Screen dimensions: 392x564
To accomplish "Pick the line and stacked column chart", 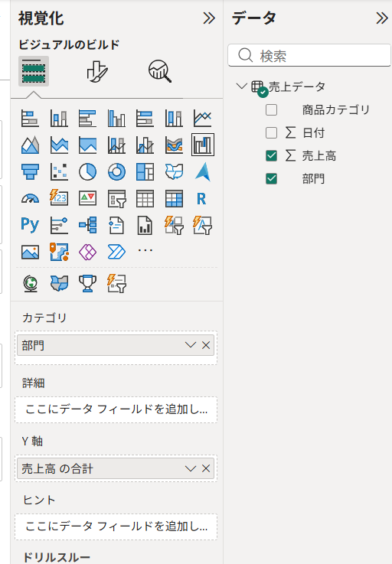I will [116, 145].
